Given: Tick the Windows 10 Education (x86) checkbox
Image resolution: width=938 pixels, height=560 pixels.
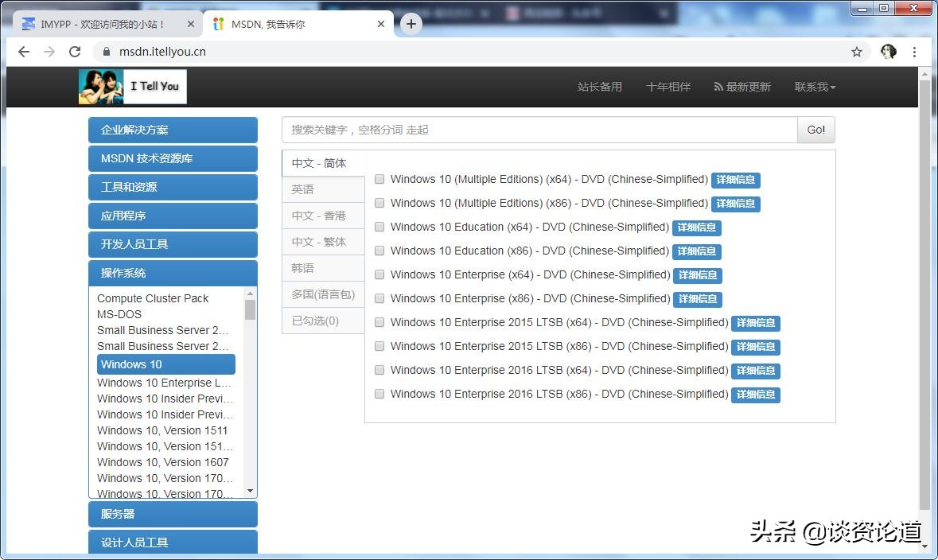Looking at the screenshot, I should coord(379,251).
